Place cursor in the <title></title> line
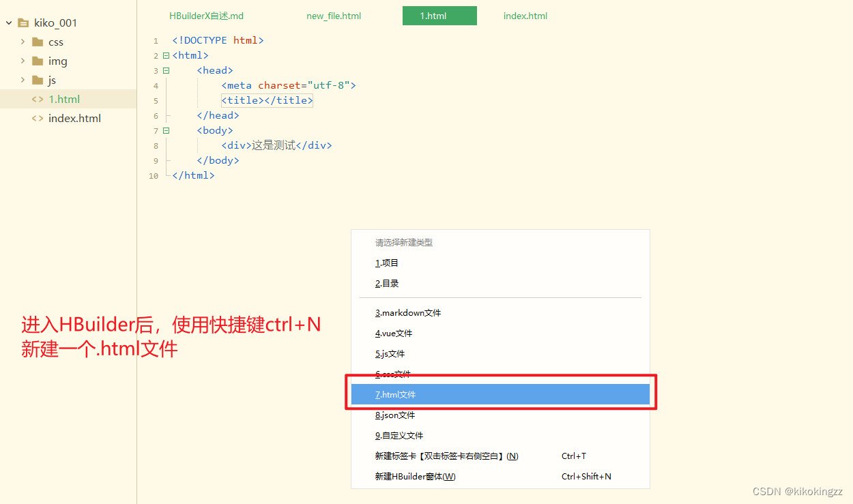Image resolution: width=853 pixels, height=504 pixels. 267,100
